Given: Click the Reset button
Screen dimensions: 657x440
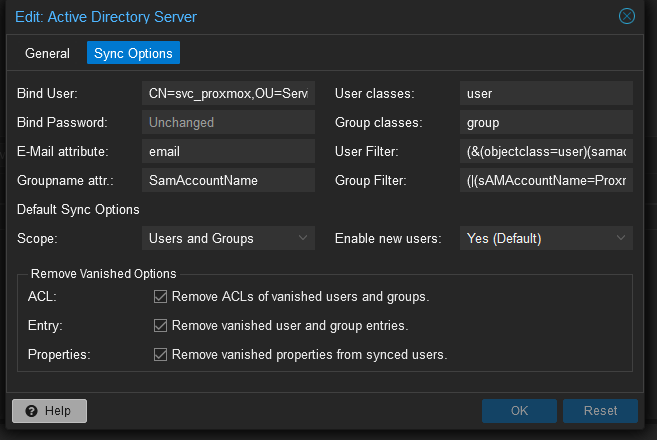Looking at the screenshot, I should tap(600, 411).
